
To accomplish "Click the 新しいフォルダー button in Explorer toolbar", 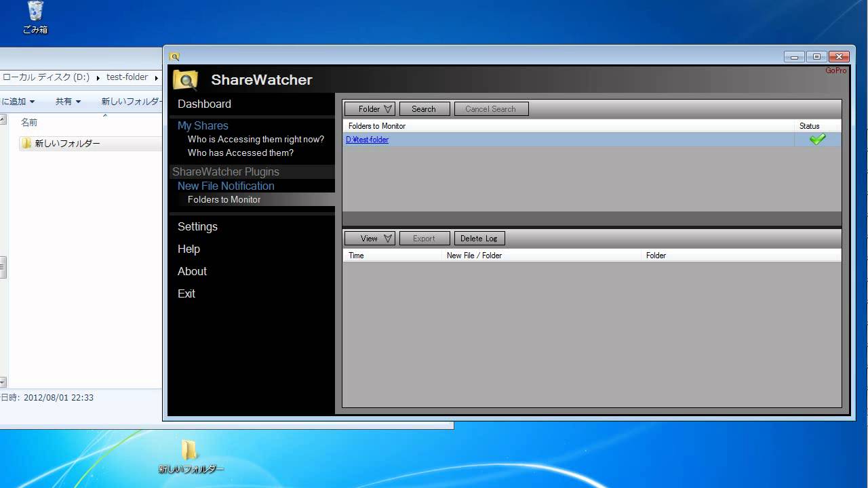I will pyautogui.click(x=131, y=102).
